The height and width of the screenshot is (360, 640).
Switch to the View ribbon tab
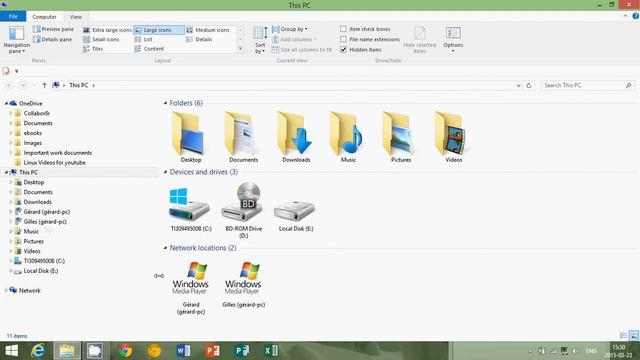76,17
